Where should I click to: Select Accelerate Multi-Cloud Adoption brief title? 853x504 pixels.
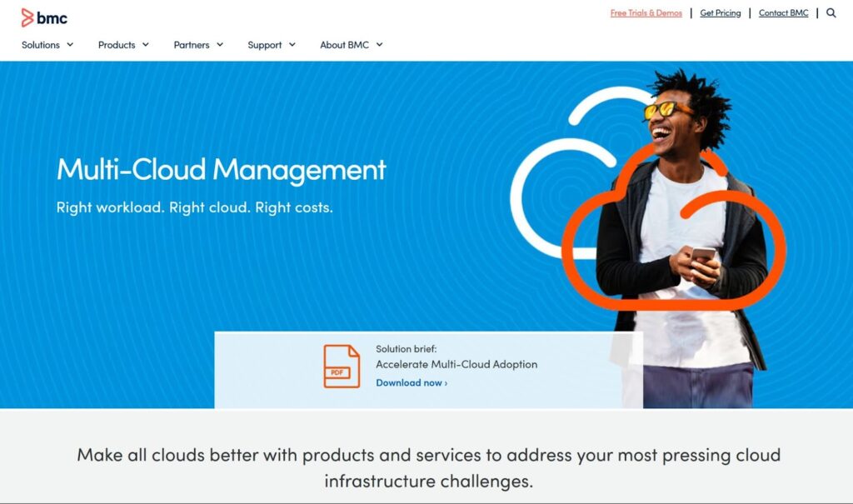point(456,364)
